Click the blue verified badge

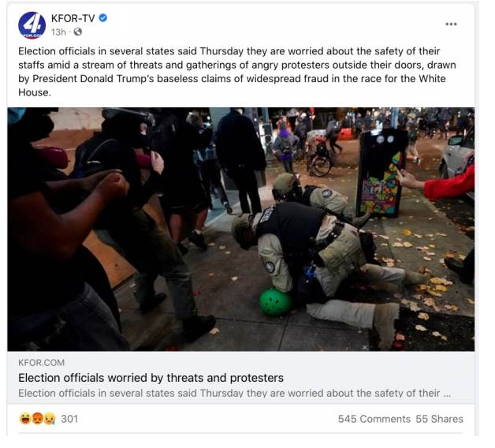point(103,18)
